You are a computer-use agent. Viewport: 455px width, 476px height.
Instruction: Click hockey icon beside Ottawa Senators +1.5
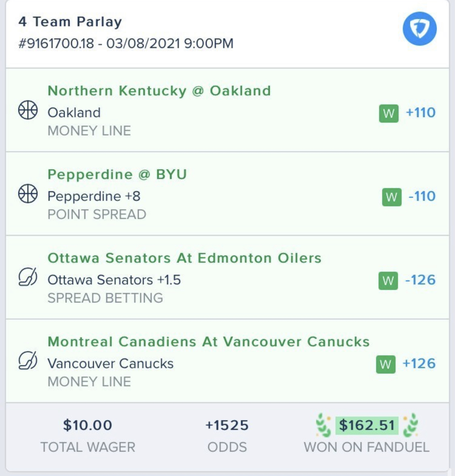click(28, 277)
